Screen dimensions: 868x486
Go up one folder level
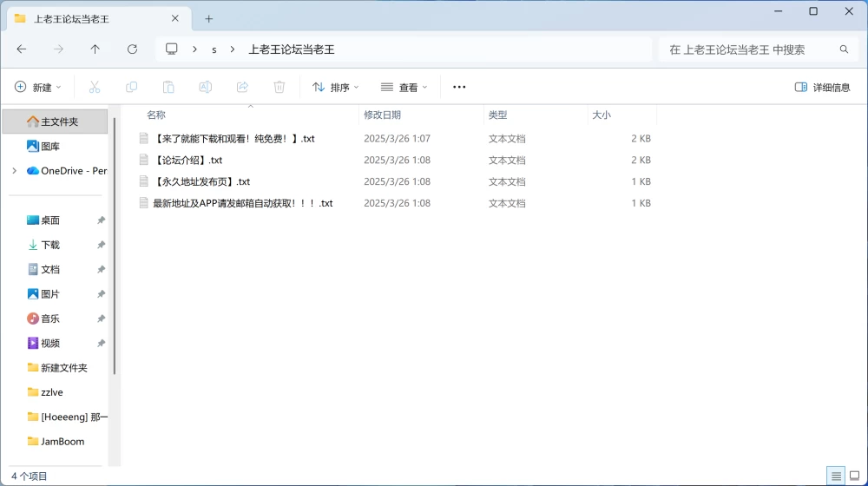(95, 49)
